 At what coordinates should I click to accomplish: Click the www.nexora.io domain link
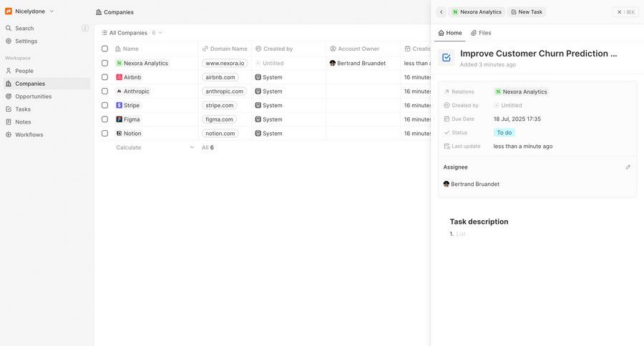225,63
